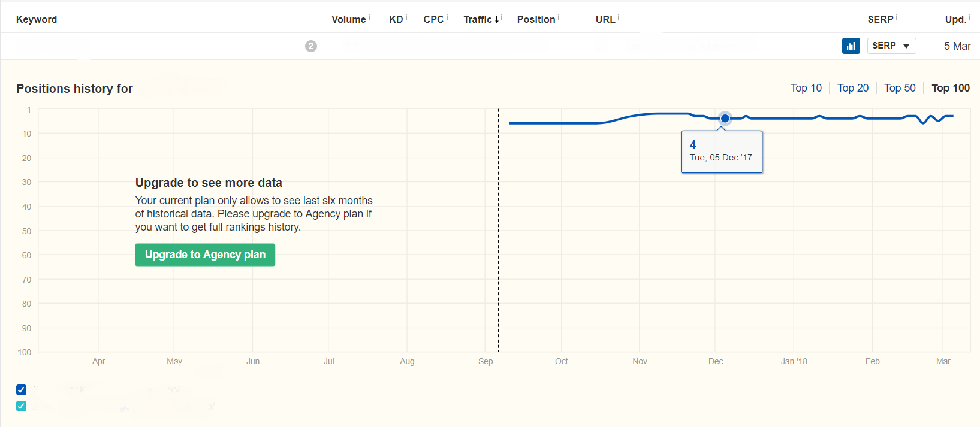Click the info icon beside SERP header
980x427 pixels.
point(897,17)
